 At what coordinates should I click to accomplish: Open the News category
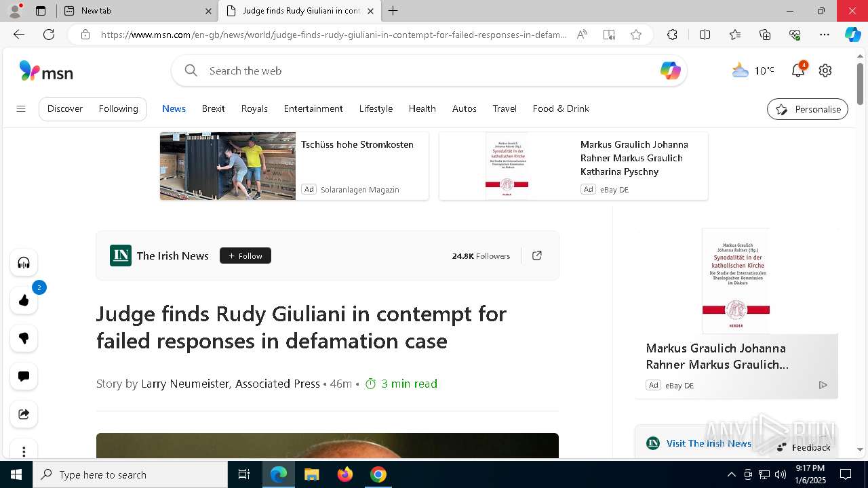174,108
